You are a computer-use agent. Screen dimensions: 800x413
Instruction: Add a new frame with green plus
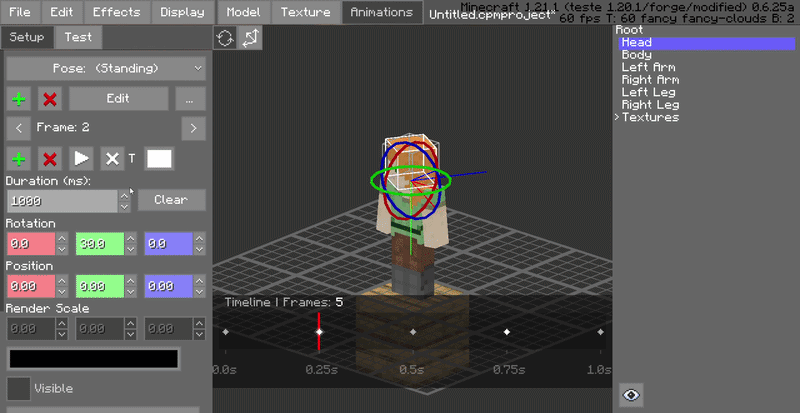[x=19, y=159]
